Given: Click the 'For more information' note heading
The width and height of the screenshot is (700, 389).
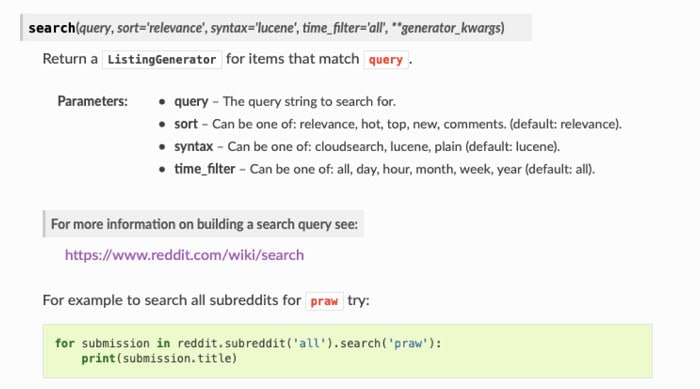Looking at the screenshot, I should pyautogui.click(x=204, y=224).
